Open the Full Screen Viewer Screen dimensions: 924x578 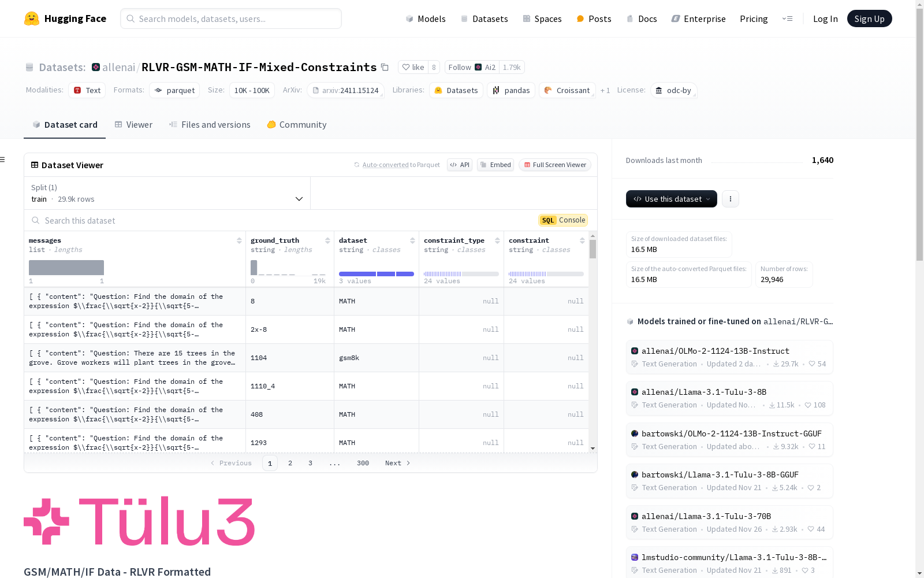555,165
